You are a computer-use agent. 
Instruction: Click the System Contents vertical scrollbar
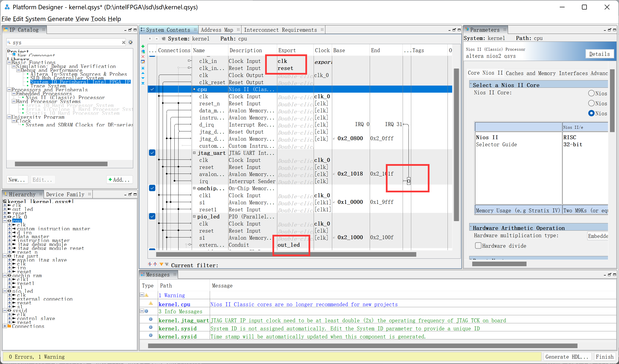pyautogui.click(x=456, y=145)
